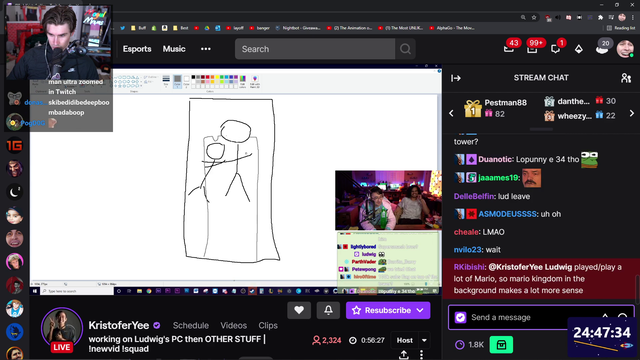
Task: Open stream options vertical dots menu
Action: click(421, 355)
